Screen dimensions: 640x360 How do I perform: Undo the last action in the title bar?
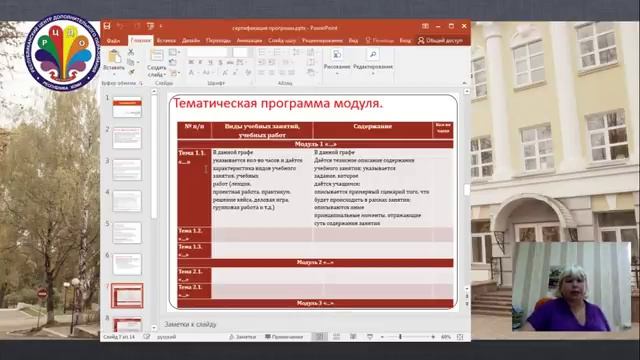[120, 27]
